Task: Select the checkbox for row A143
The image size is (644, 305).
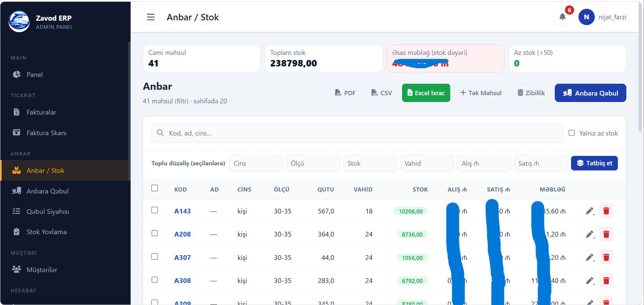Action: [x=155, y=210]
